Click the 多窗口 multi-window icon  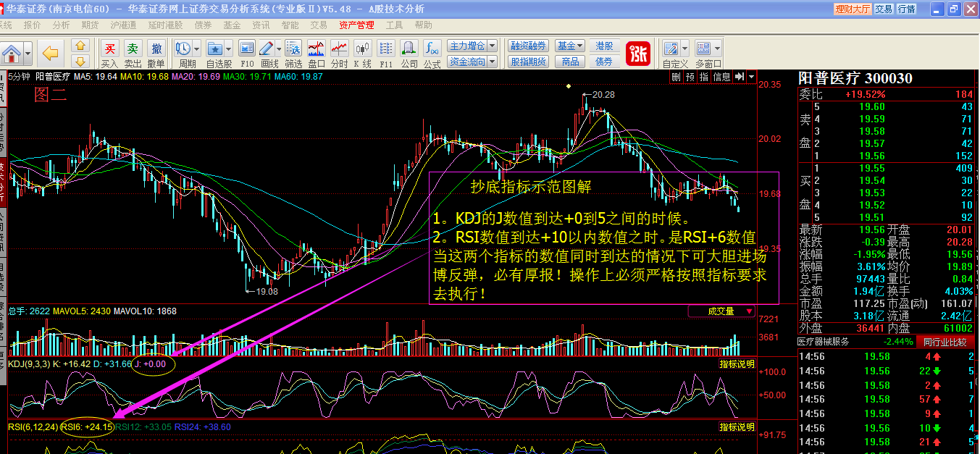[703, 49]
